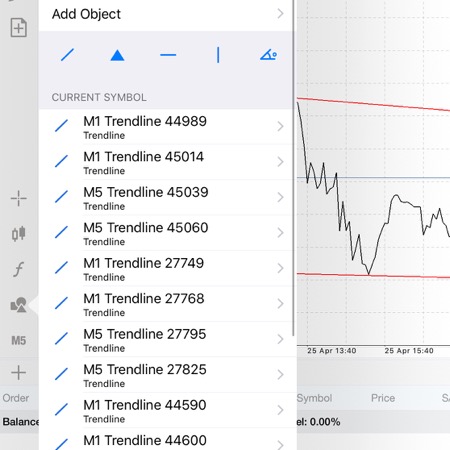
Task: Click trendline icon of M1 Trendline 44989
Action: click(61, 126)
